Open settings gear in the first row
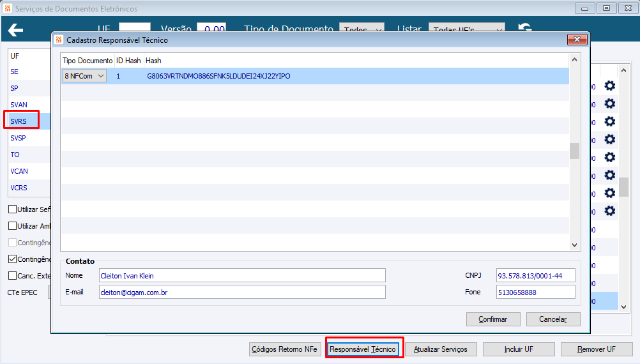 [x=610, y=86]
